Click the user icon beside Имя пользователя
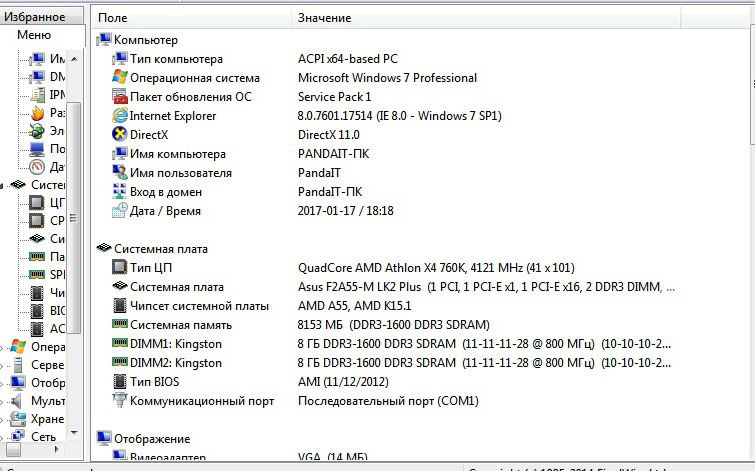This screenshot has width=755, height=471. point(119,172)
